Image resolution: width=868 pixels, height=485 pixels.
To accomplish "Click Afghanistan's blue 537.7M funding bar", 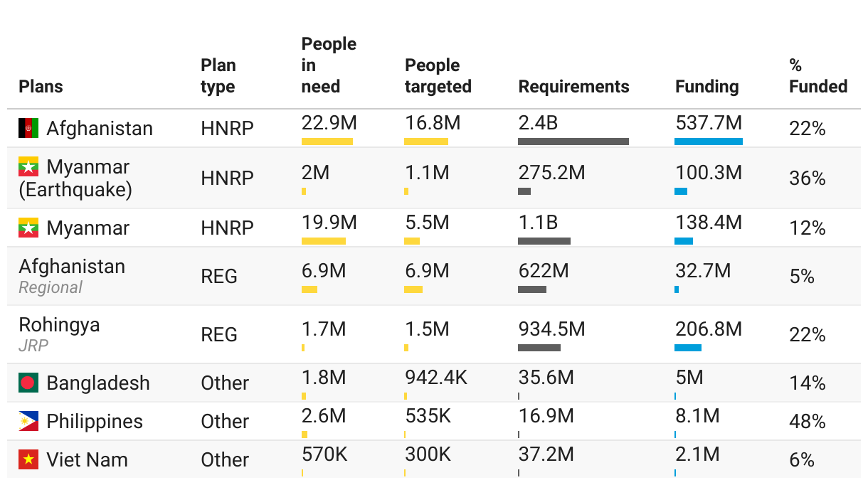I will click(708, 142).
